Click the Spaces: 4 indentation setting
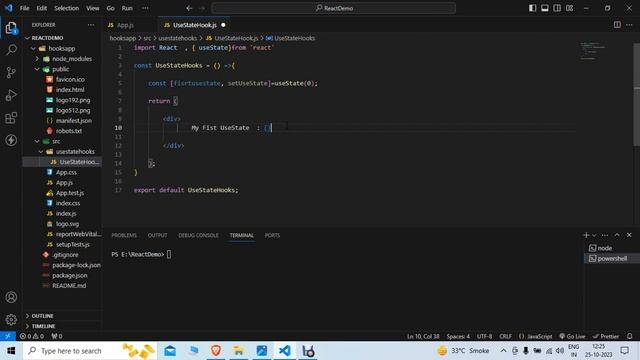 point(458,336)
